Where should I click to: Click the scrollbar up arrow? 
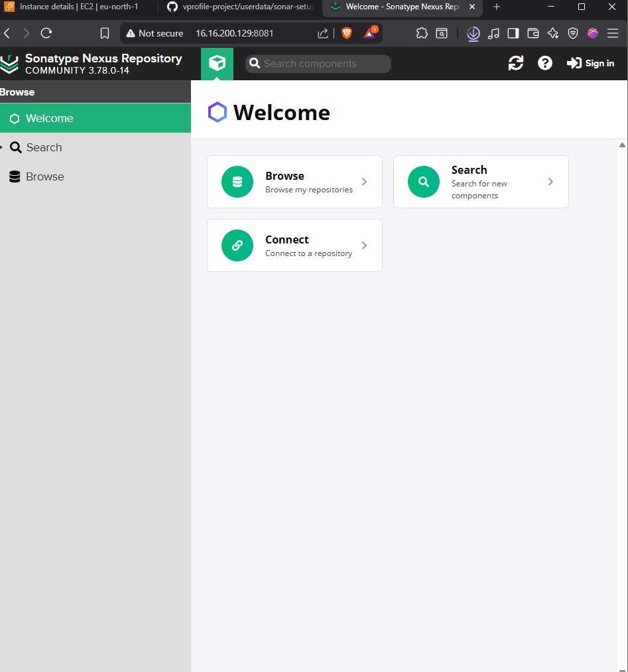623,145
